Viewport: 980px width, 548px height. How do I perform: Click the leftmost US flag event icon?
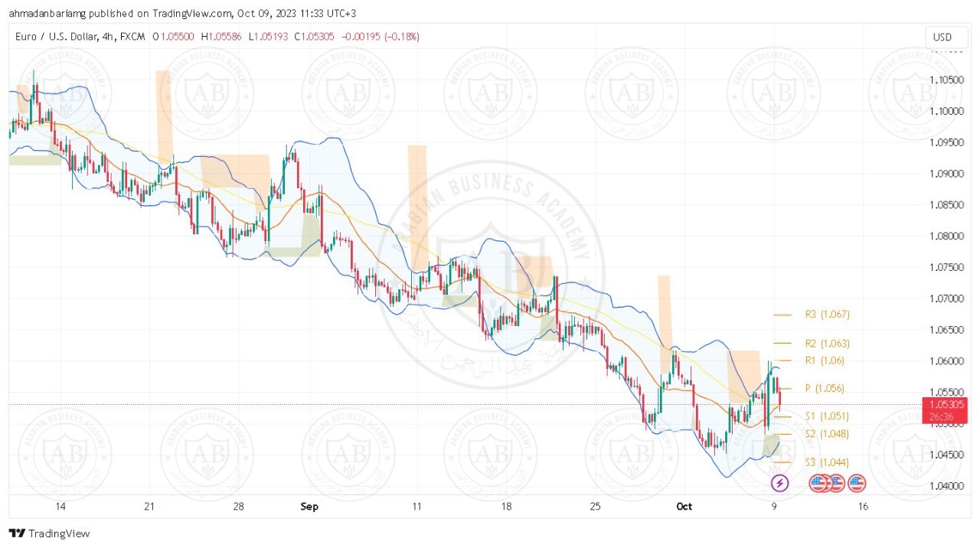(x=819, y=483)
